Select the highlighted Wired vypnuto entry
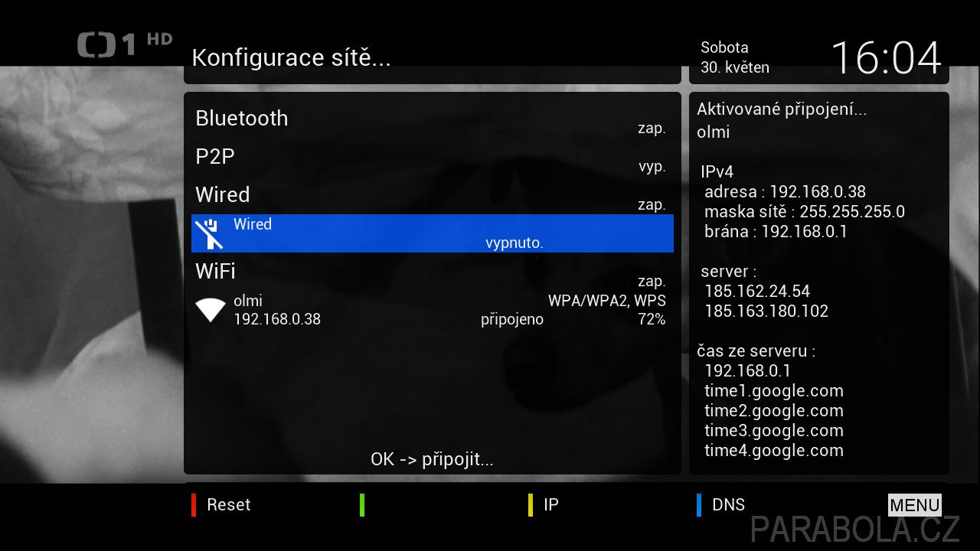Image resolution: width=980 pixels, height=551 pixels. tap(433, 233)
